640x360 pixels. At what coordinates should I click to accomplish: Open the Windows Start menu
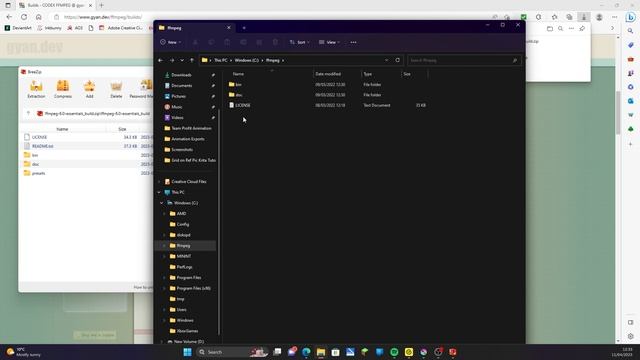coord(188,352)
